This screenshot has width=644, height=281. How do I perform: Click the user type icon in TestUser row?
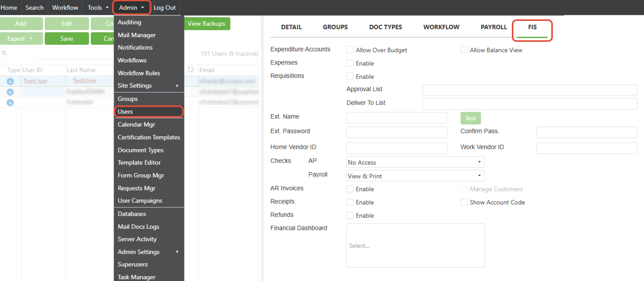click(x=10, y=81)
